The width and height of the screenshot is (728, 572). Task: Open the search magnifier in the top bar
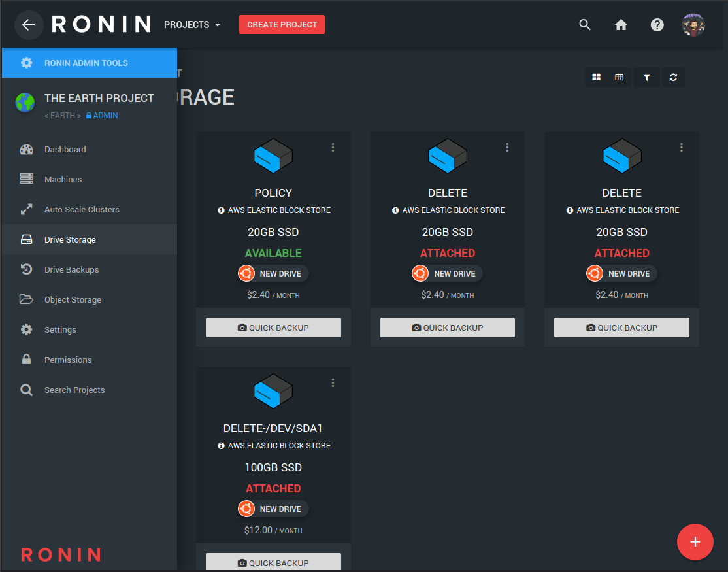click(x=585, y=25)
